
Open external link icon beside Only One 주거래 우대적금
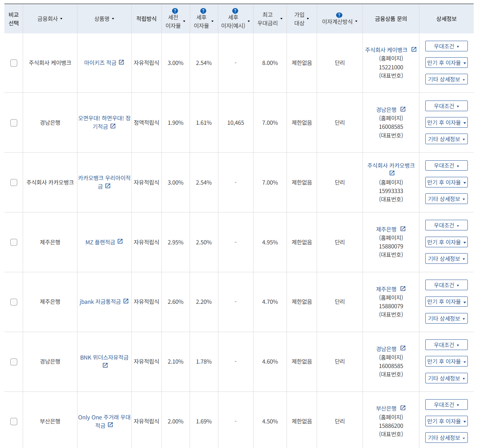[x=110, y=425]
